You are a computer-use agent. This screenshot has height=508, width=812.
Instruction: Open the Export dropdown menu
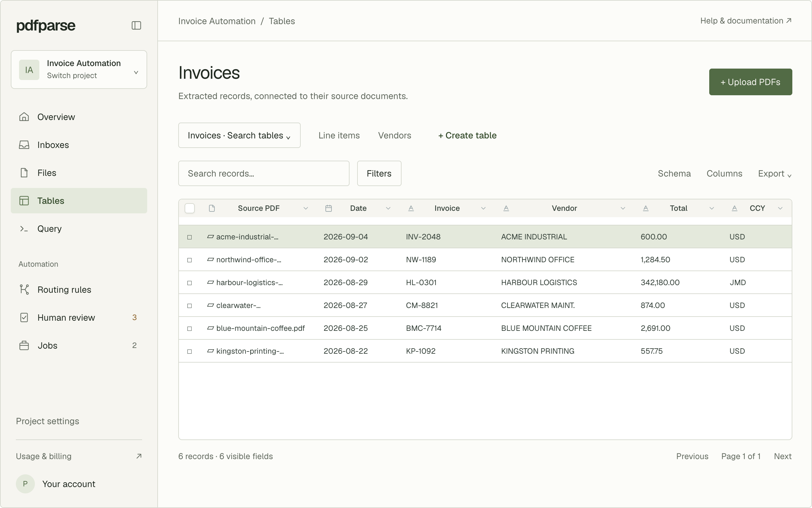coord(775,174)
